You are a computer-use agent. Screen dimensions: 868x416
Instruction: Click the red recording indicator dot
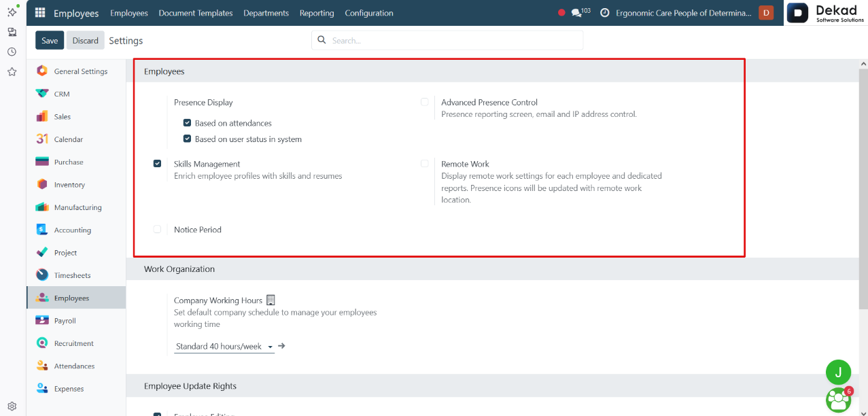[x=561, y=13]
